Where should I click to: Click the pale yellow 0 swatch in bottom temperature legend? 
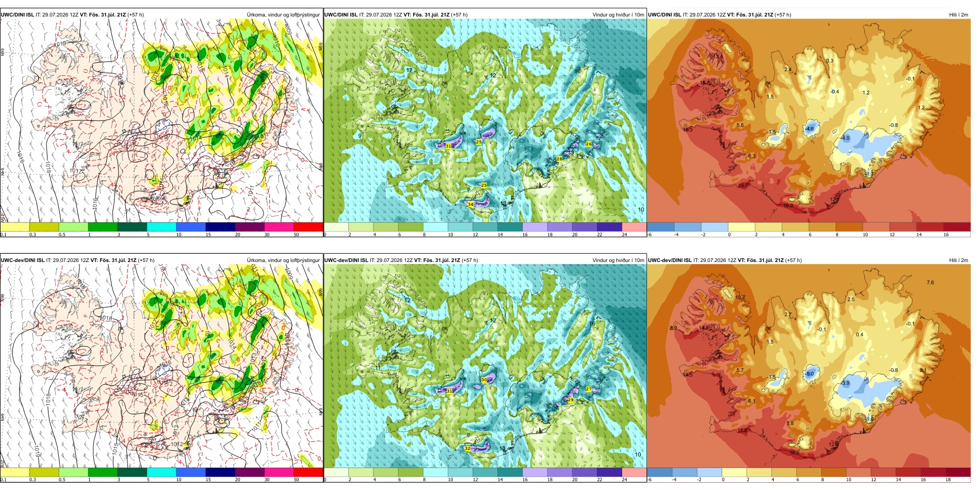tap(734, 472)
